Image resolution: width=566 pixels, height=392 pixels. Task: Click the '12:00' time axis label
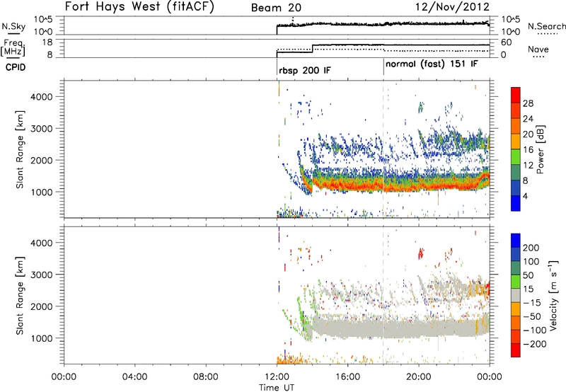277,377
